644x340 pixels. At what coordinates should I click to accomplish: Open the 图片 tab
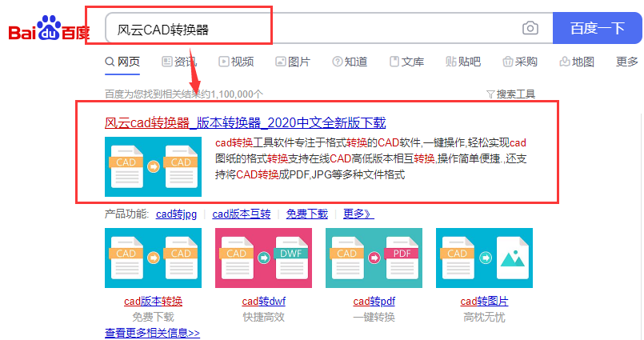pos(293,62)
